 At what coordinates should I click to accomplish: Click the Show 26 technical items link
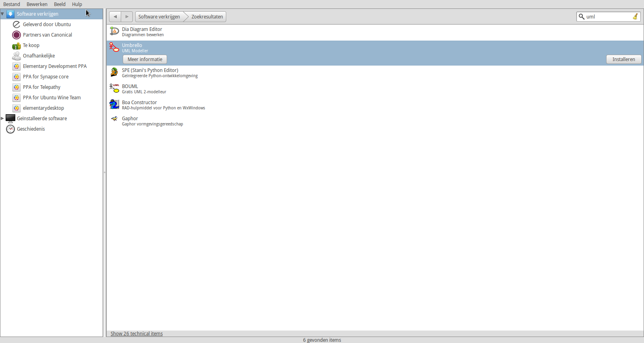pyautogui.click(x=136, y=334)
